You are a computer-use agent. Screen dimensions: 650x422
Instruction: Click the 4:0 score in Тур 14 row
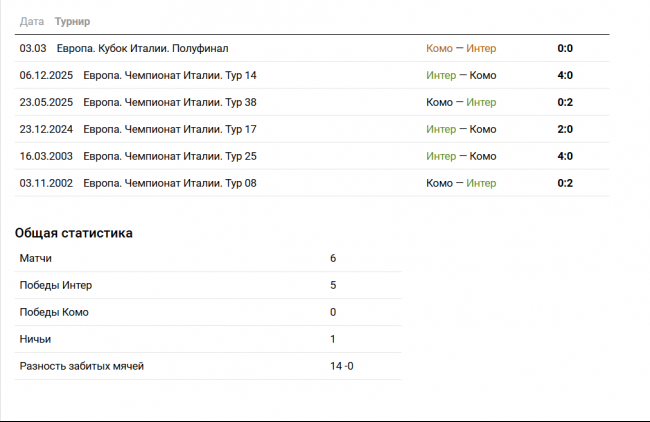[565, 75]
